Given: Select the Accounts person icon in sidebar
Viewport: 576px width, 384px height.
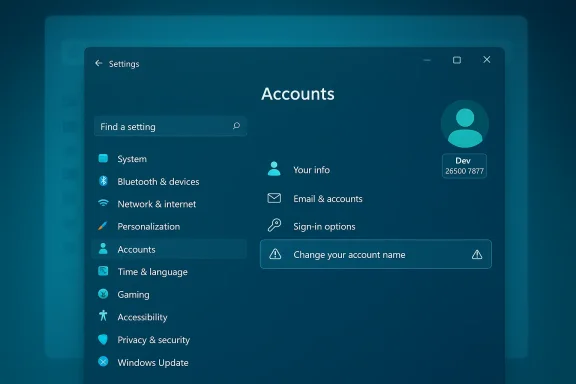Looking at the screenshot, I should [103, 249].
